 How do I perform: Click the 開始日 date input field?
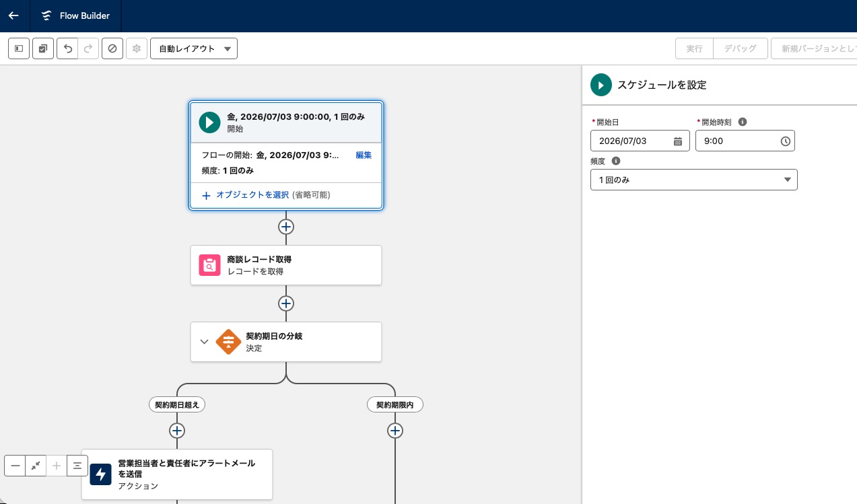click(640, 141)
